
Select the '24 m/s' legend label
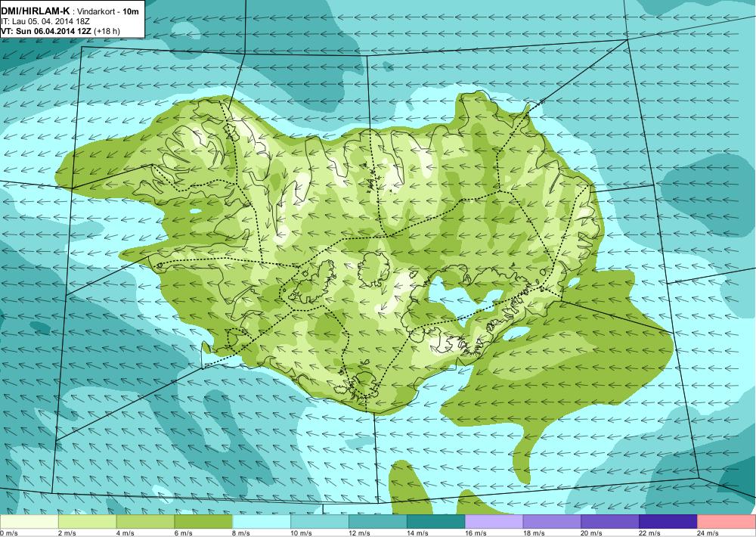708,533
